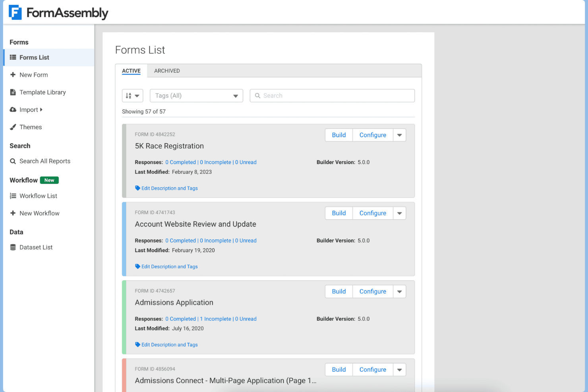Start a New Workflow
This screenshot has width=588, height=392.
click(x=13, y=213)
